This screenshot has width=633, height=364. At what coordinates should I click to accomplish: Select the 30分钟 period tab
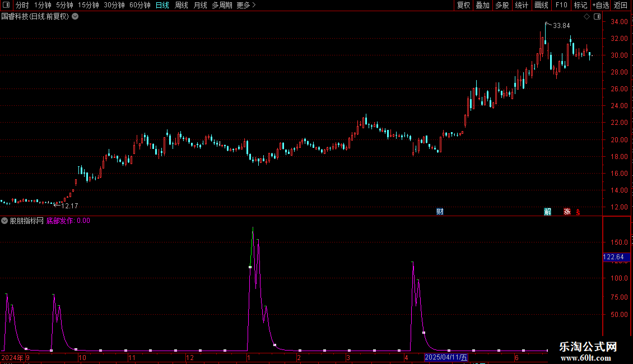(114, 5)
